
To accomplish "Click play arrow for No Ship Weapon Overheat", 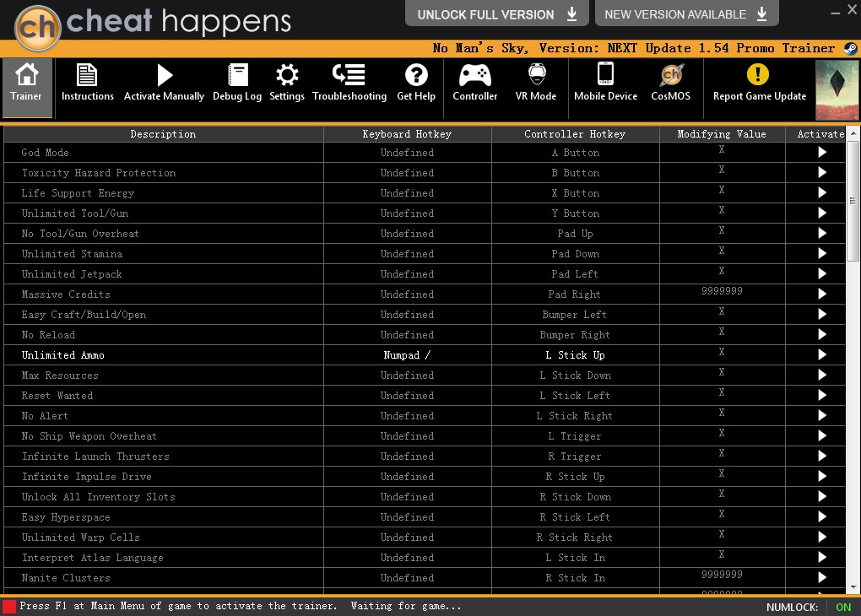I will (x=821, y=436).
